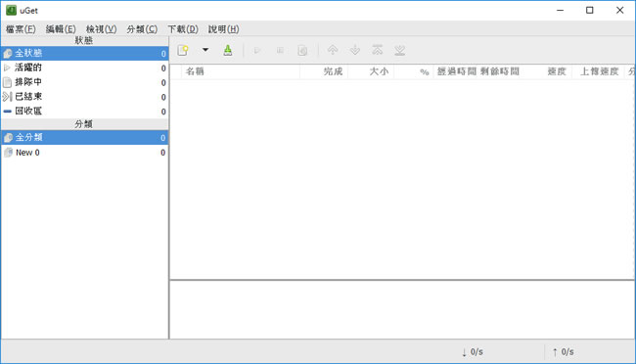The height and width of the screenshot is (364, 636).
Task: Click the download speed ↓ 0/s indicator
Action: click(473, 352)
